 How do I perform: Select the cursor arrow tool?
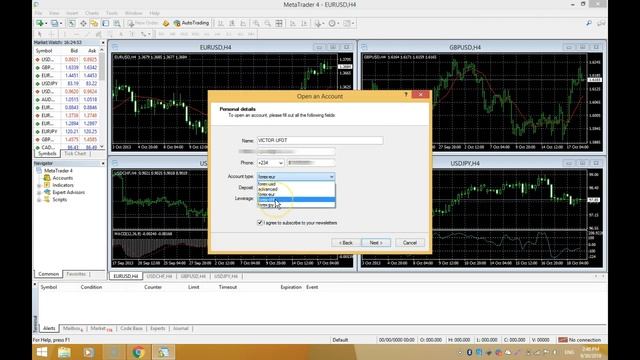40,34
